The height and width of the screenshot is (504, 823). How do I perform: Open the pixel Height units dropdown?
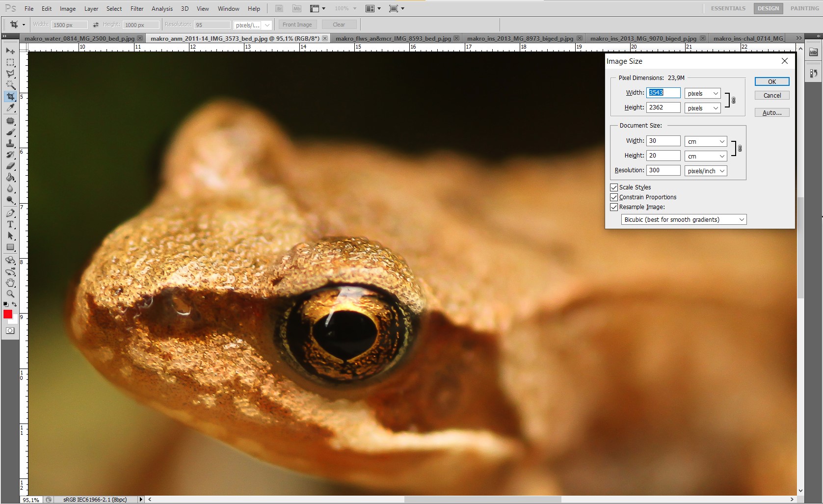click(703, 108)
